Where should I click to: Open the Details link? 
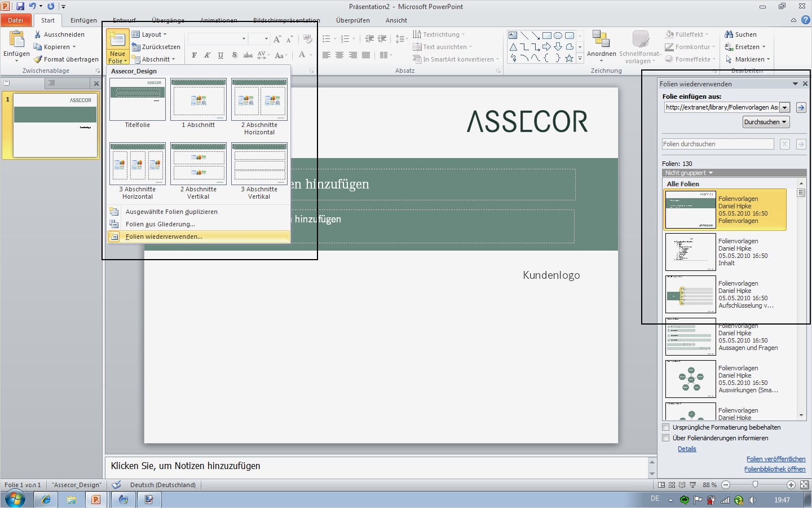[687, 449]
